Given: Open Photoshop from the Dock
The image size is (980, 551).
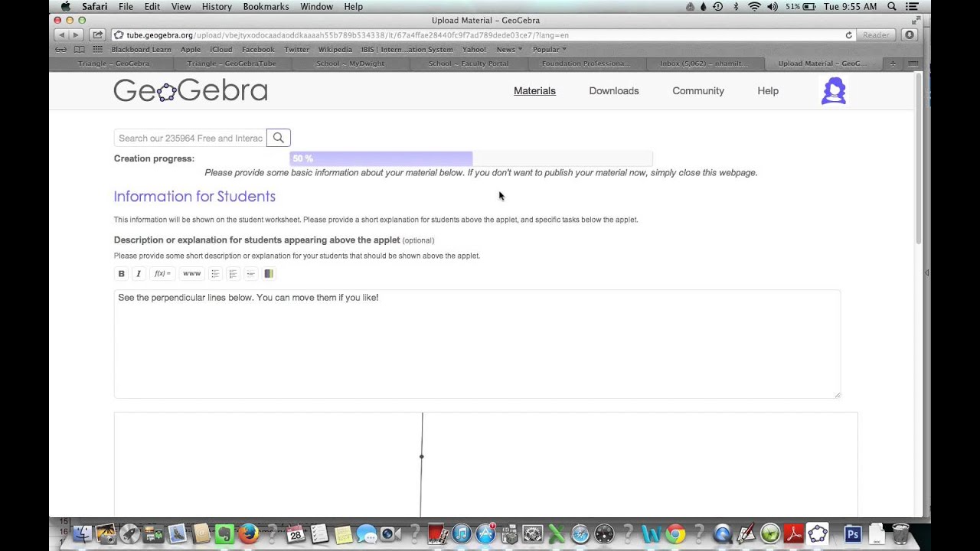Looking at the screenshot, I should pos(853,534).
